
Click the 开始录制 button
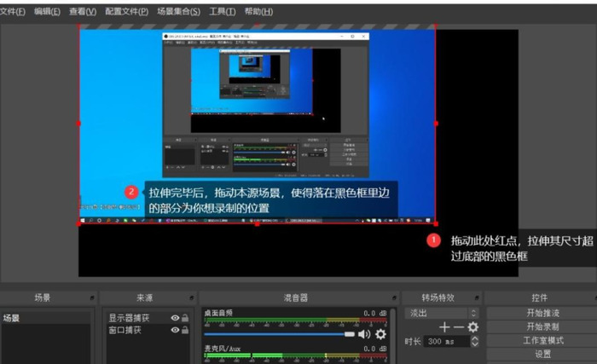(x=542, y=326)
